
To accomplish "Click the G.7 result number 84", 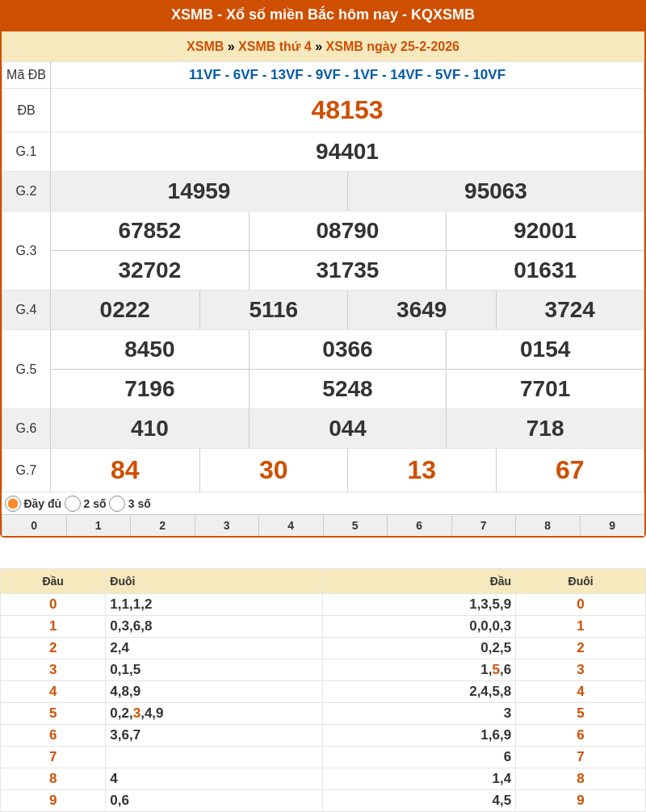I will pyautogui.click(x=125, y=470).
